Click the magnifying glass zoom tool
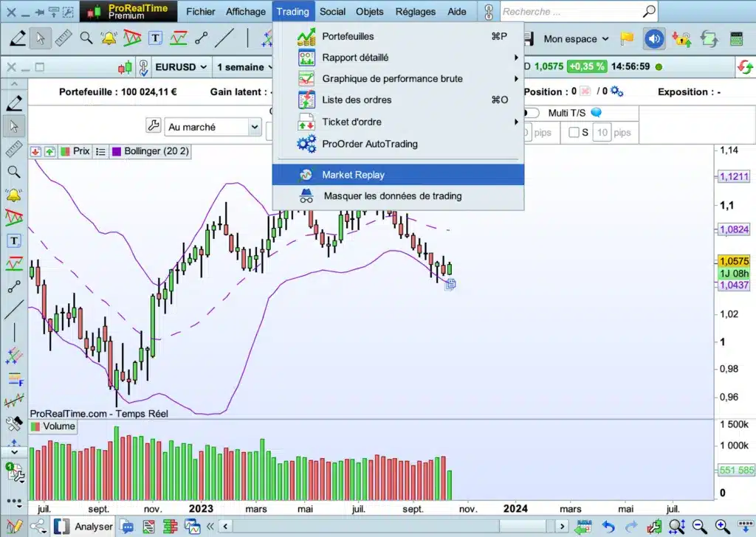The image size is (756, 537). [86, 38]
